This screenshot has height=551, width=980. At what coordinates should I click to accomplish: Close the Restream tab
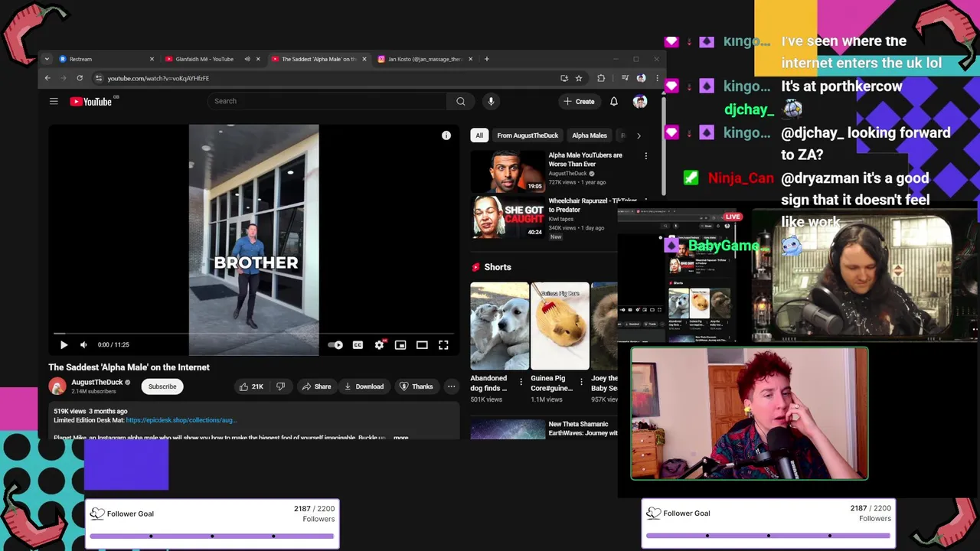point(152,59)
